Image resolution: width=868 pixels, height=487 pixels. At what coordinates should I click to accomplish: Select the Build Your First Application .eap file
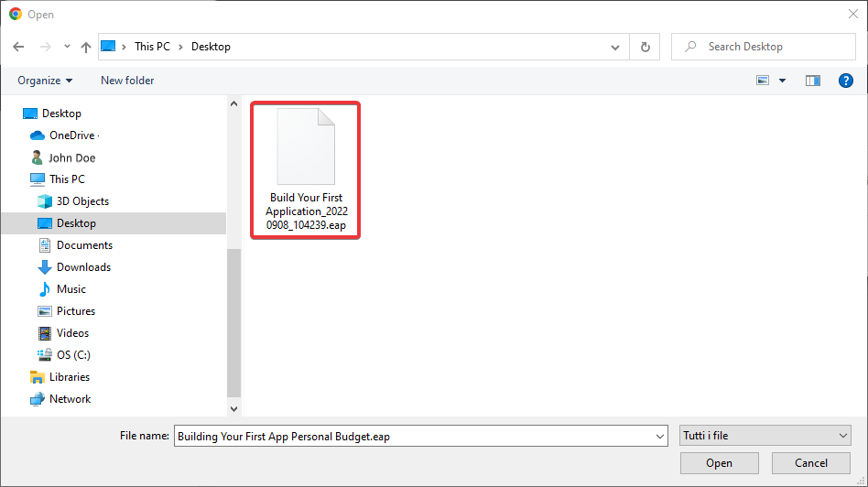pos(306,170)
